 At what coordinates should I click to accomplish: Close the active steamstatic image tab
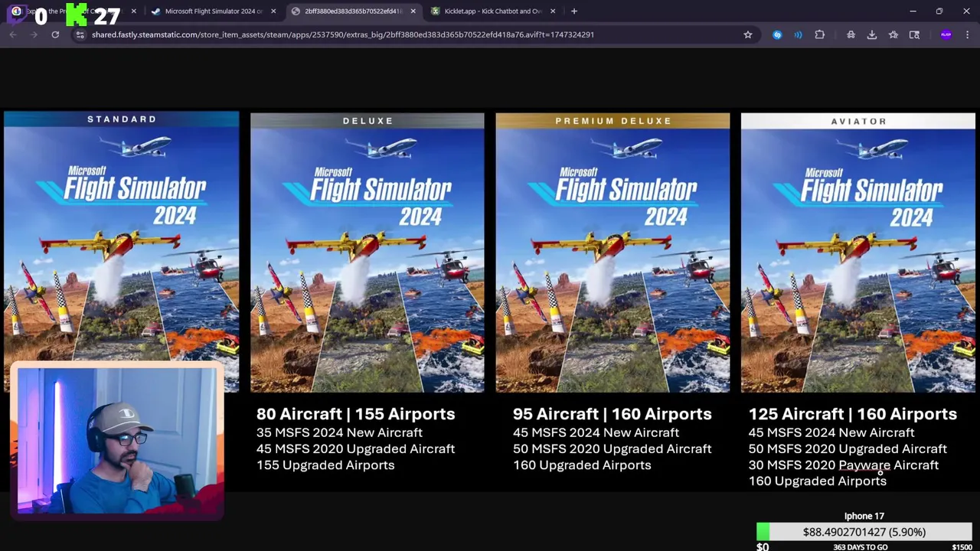pos(413,11)
